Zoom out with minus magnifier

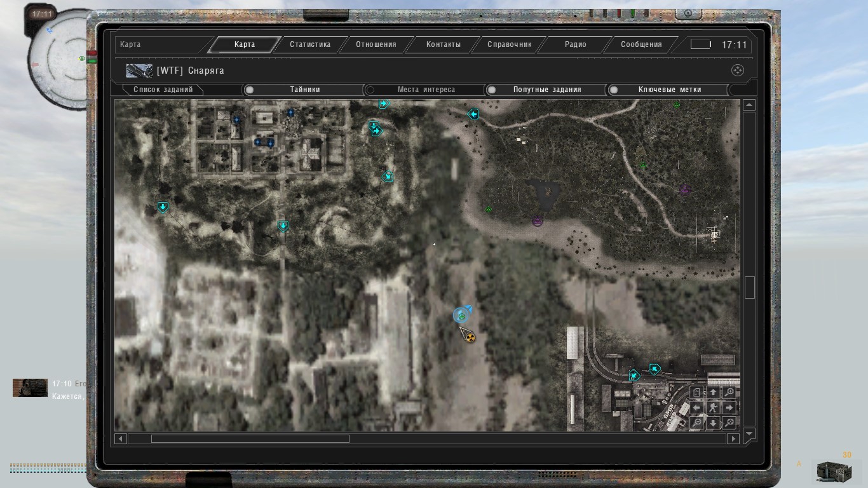point(697,423)
